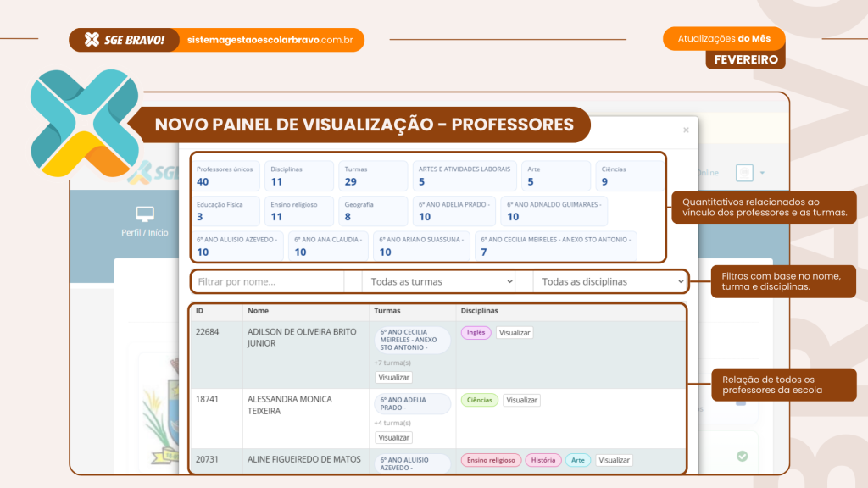Select the pink História discipline tag
The width and height of the screenshot is (868, 488).
point(542,460)
